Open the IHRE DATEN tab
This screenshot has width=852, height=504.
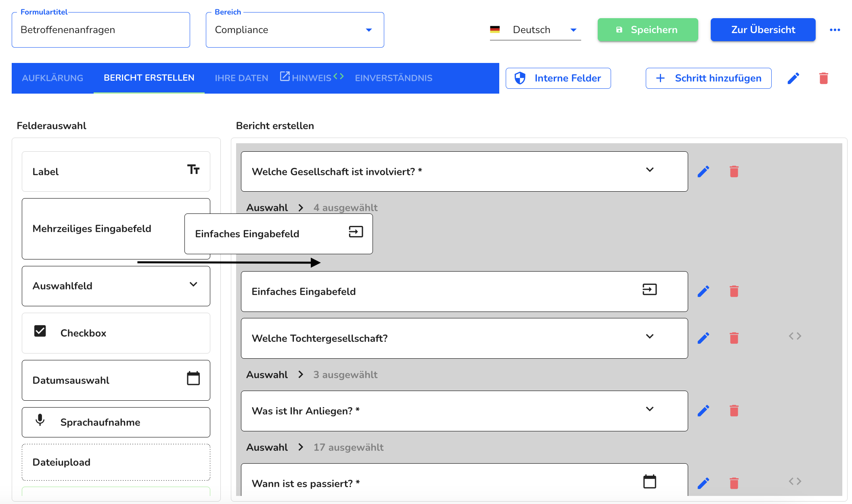[241, 78]
